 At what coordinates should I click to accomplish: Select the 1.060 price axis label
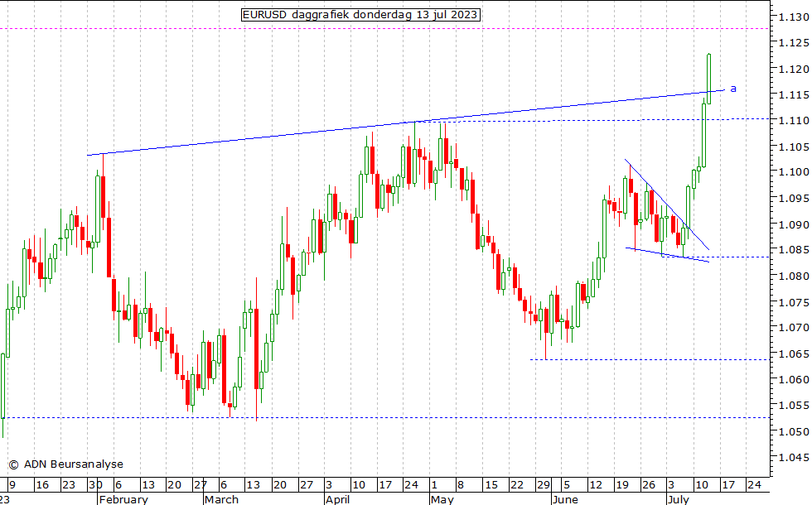794,380
